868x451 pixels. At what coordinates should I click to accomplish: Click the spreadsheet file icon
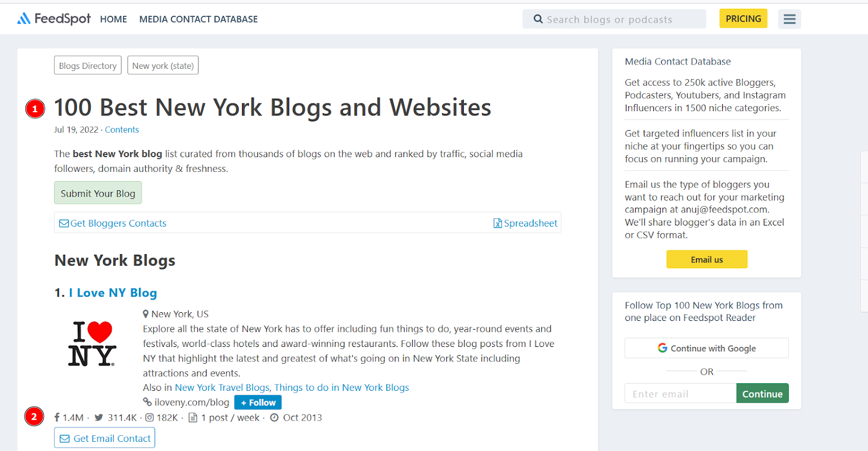pos(497,223)
